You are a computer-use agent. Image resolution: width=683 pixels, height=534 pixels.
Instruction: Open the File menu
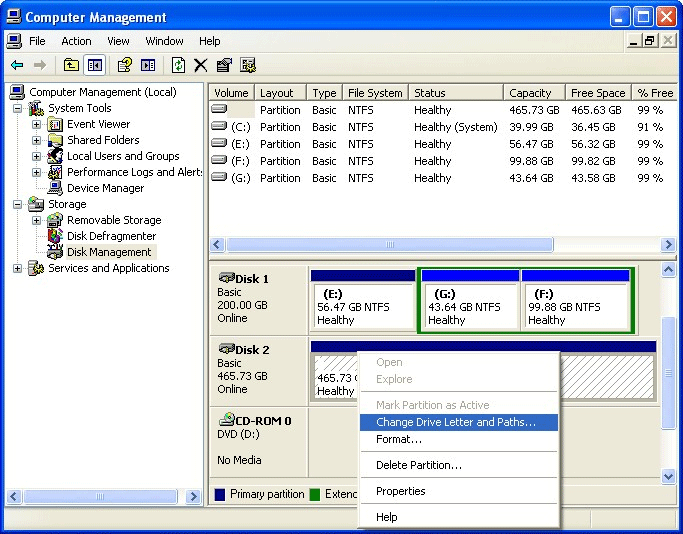point(37,41)
